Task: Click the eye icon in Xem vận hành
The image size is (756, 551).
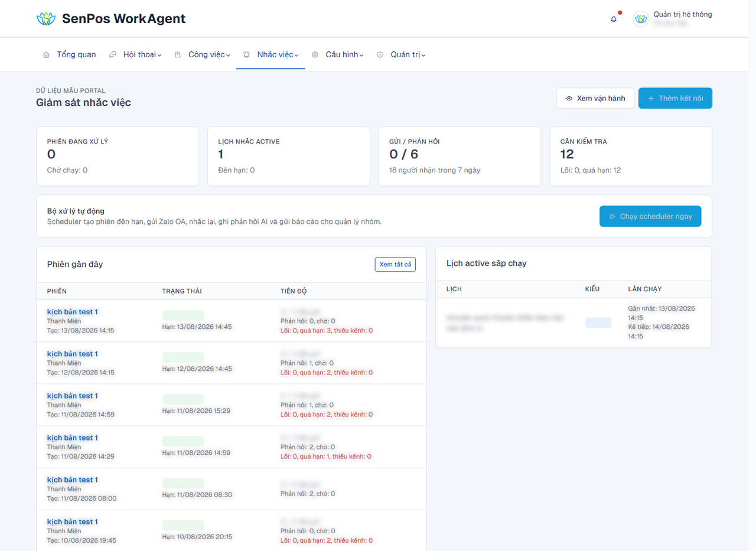Action: coord(569,99)
